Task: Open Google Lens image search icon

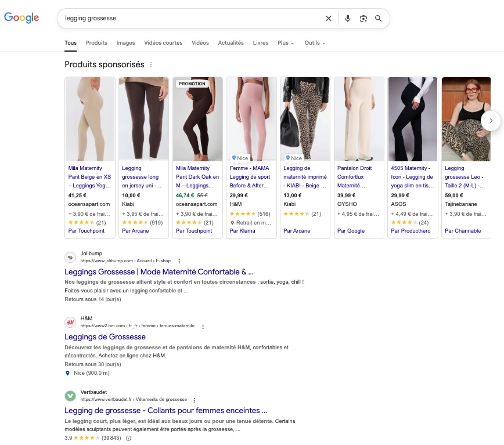Action: 363,19
